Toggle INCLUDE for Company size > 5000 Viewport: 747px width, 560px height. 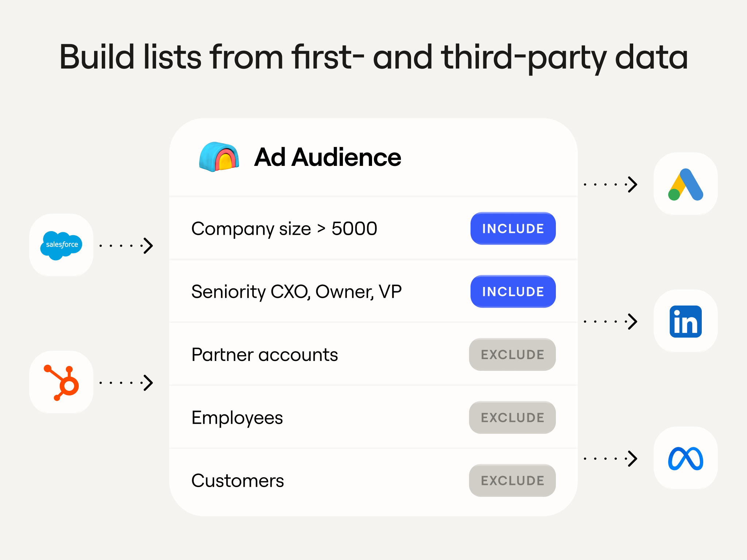513,228
